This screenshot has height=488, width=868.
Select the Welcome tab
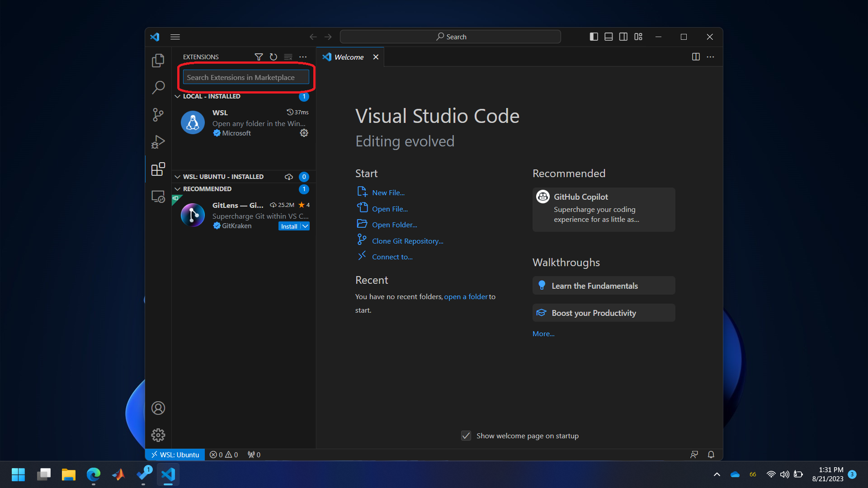tap(349, 57)
